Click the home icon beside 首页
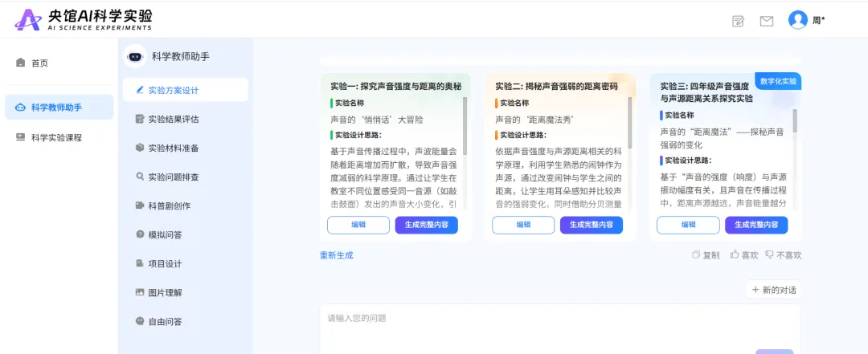868x354 pixels. (x=20, y=63)
